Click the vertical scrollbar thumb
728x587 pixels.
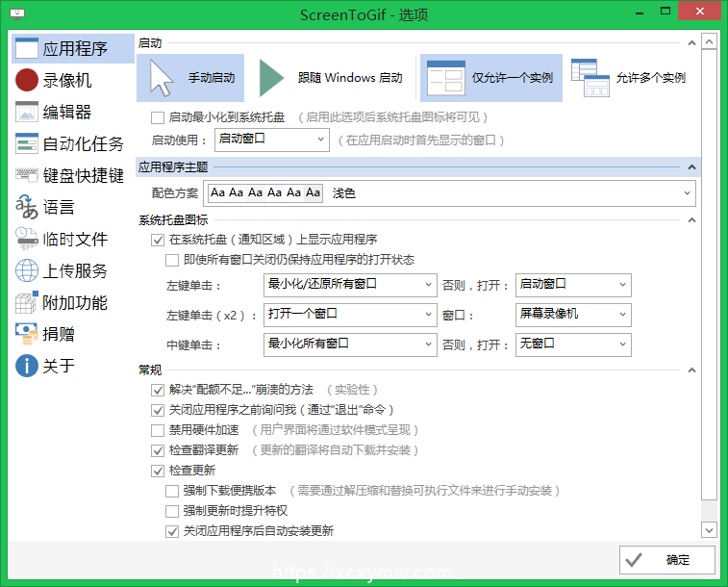(709, 274)
